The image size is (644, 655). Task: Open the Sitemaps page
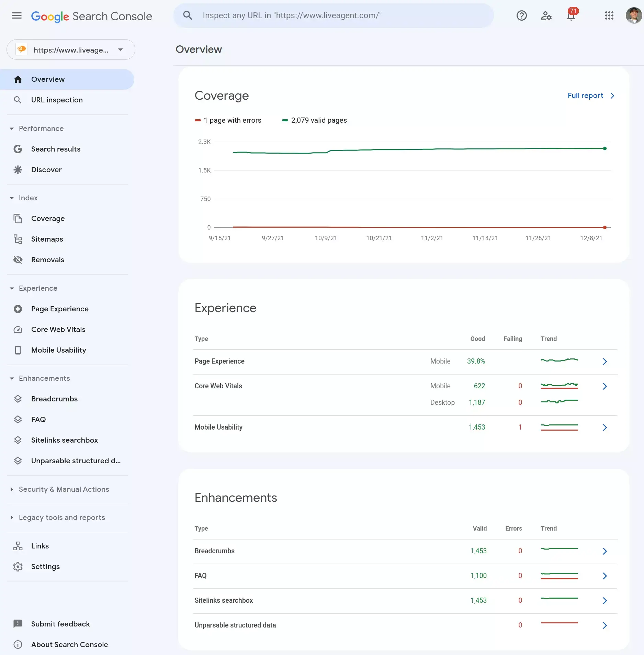pyautogui.click(x=47, y=239)
